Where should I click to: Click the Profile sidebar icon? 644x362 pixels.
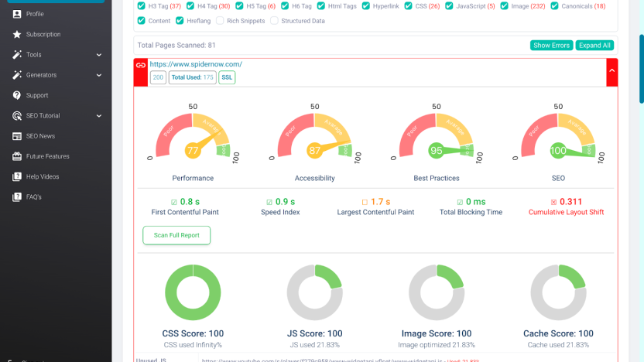click(x=17, y=14)
